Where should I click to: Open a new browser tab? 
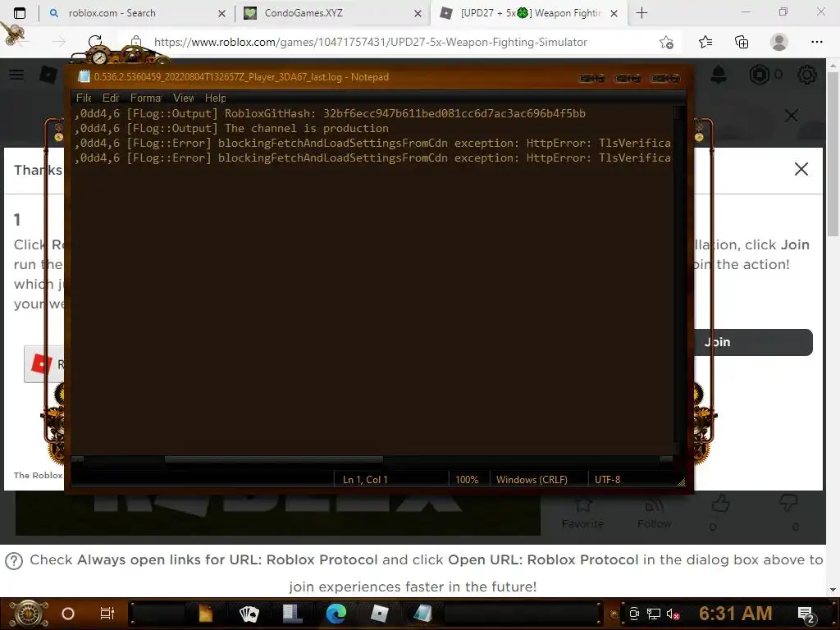[641, 13]
